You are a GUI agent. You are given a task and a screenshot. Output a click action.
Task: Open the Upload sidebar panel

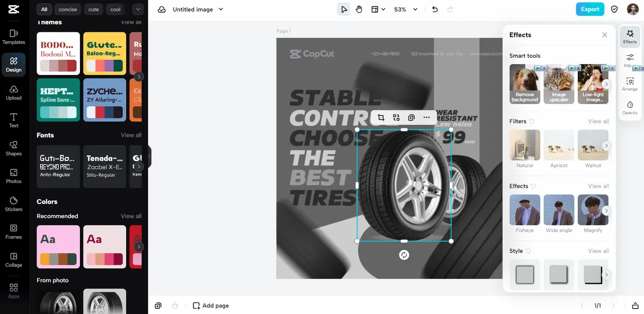[x=14, y=93]
